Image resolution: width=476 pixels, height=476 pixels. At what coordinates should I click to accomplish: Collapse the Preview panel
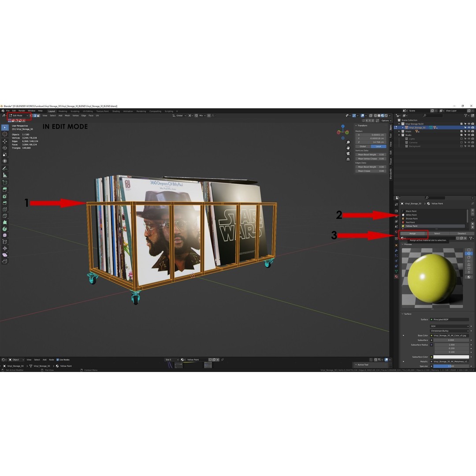[x=403, y=244]
